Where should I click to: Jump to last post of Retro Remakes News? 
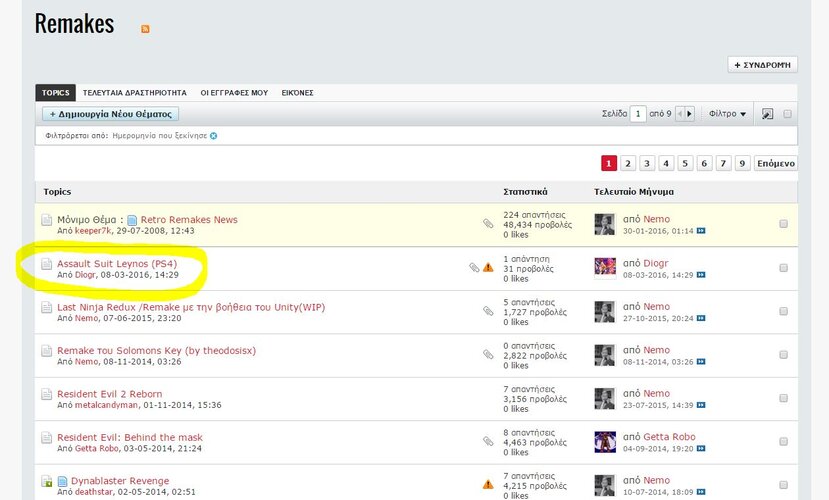point(701,231)
